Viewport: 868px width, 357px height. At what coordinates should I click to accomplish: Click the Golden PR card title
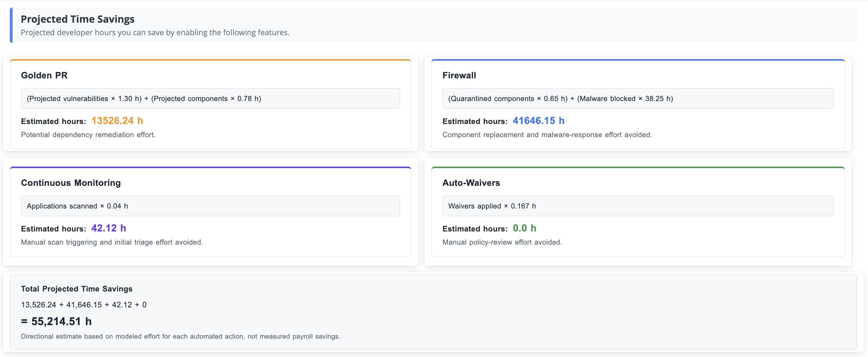tap(44, 75)
